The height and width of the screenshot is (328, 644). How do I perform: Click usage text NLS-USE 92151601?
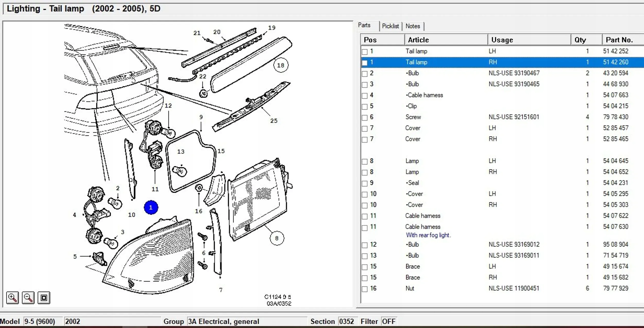click(514, 117)
